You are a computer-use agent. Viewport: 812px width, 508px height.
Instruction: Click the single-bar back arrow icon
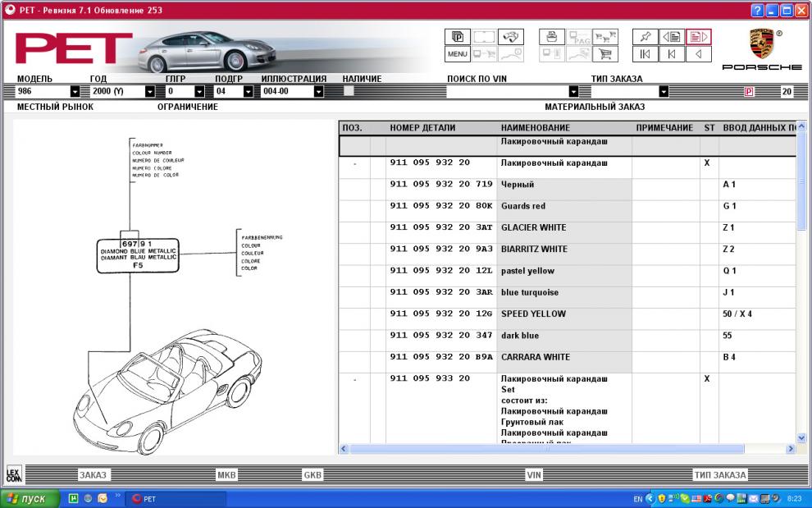click(x=672, y=54)
